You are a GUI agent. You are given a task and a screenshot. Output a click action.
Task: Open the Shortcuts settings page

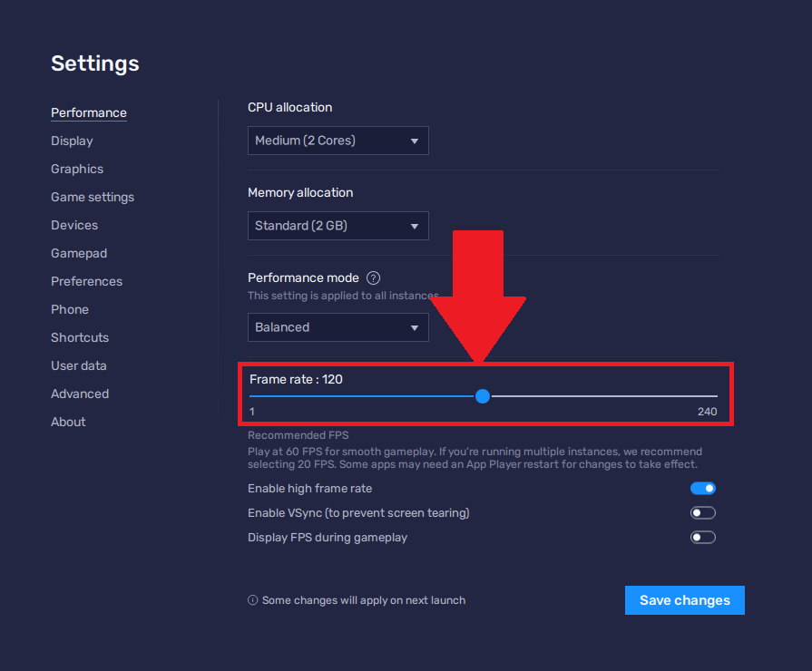click(80, 337)
